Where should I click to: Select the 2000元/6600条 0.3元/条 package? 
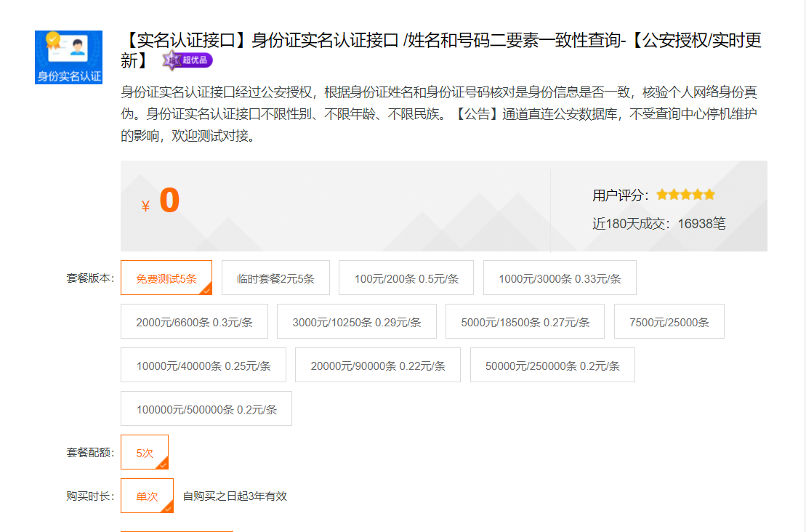click(x=194, y=321)
